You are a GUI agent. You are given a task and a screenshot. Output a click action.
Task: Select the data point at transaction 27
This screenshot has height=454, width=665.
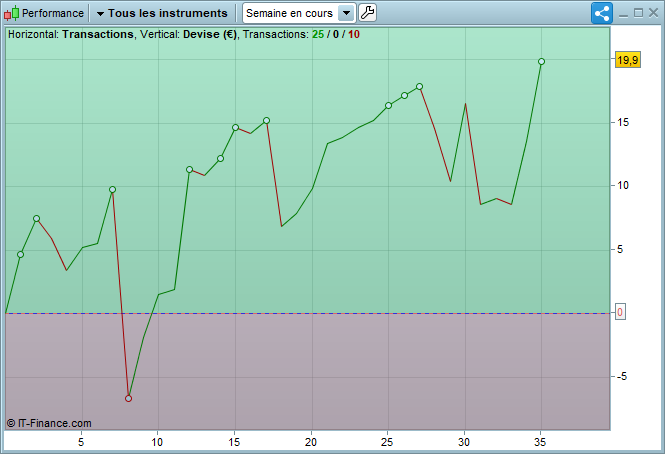click(x=419, y=87)
